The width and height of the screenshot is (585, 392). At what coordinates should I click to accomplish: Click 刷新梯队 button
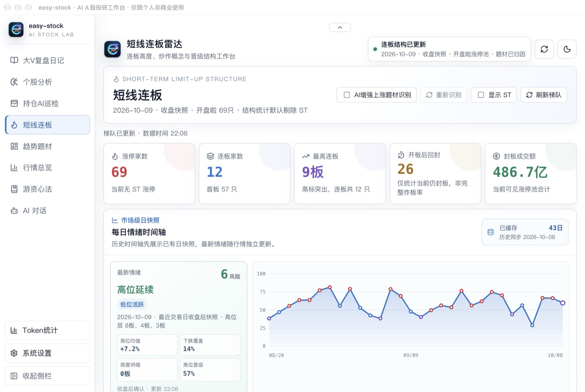pos(544,95)
